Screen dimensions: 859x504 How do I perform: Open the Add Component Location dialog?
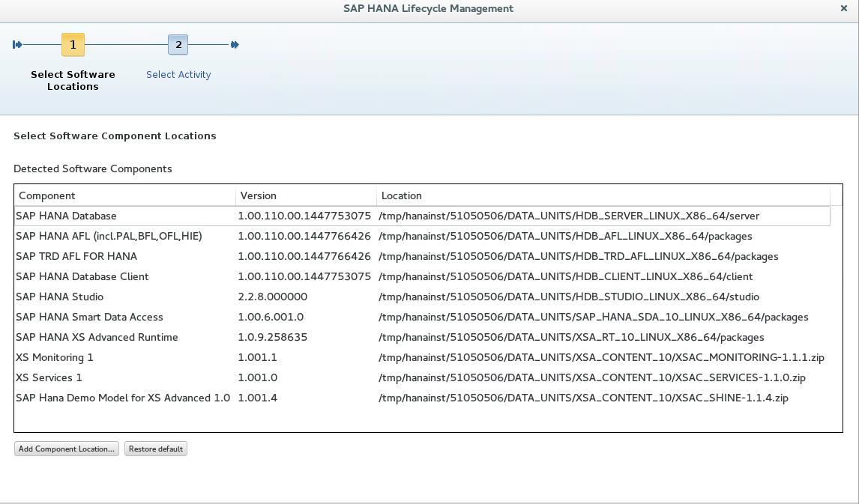tap(65, 449)
